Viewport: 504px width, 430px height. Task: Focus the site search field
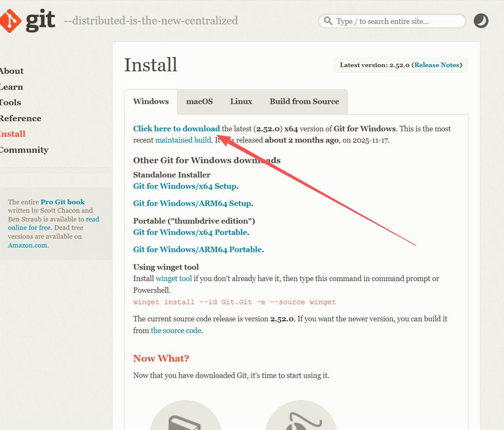(392, 21)
